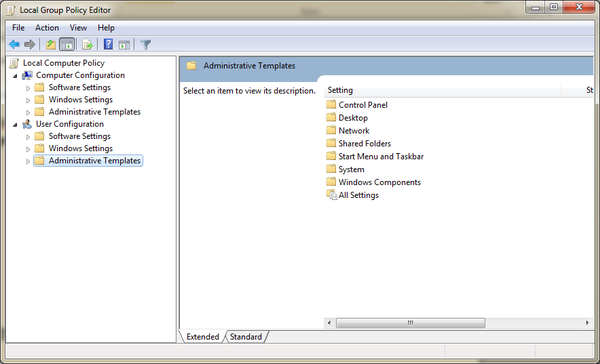
Task: Click the Computer Configuration monitor icon
Action: point(27,75)
